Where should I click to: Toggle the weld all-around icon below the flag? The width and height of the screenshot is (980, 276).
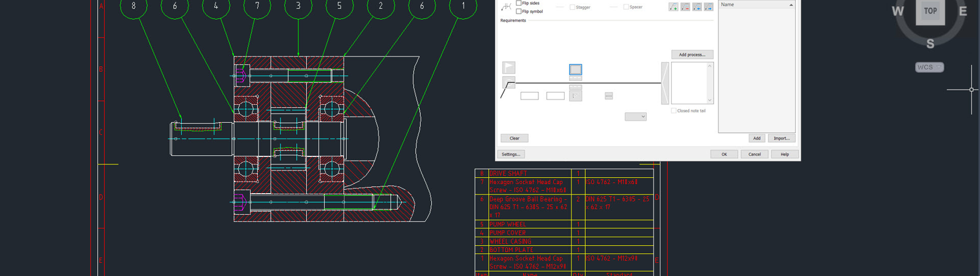(509, 82)
